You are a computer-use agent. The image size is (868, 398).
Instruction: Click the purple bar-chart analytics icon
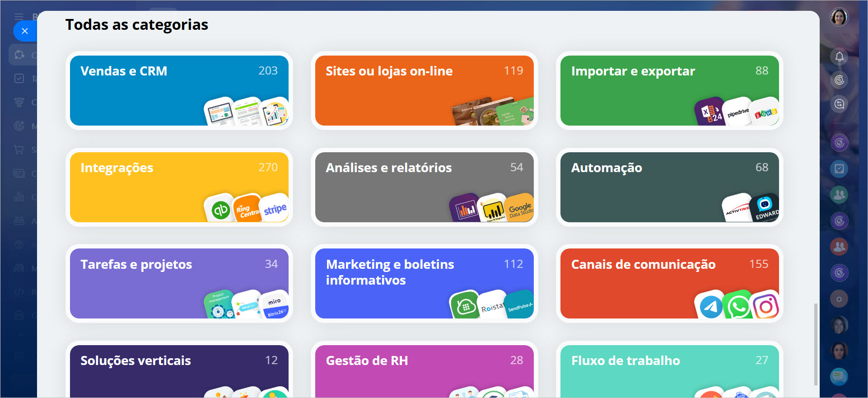click(x=465, y=209)
